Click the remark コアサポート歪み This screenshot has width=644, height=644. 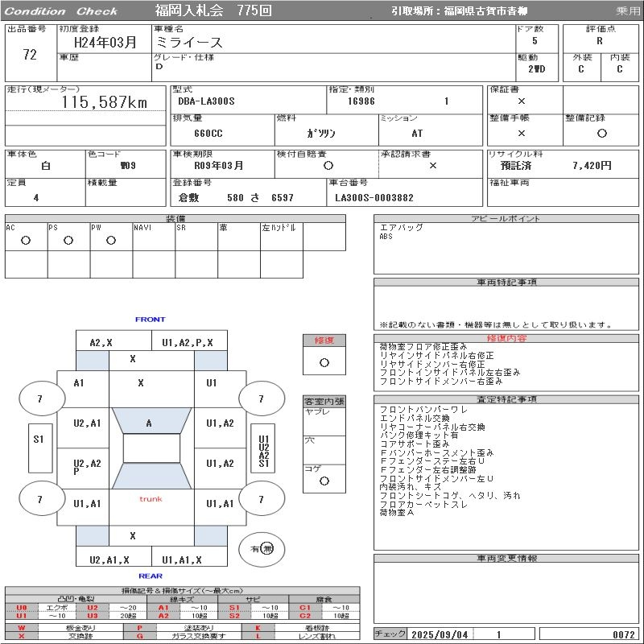pyautogui.click(x=415, y=444)
